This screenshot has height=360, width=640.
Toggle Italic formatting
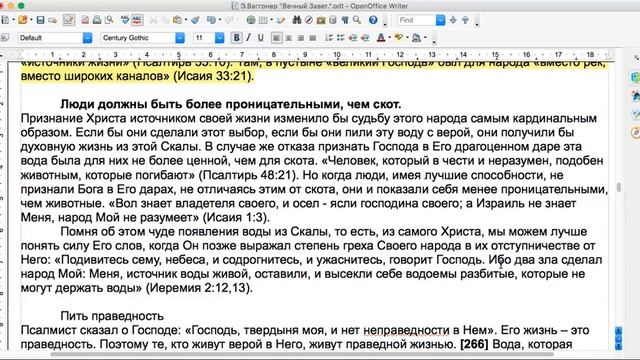249,38
